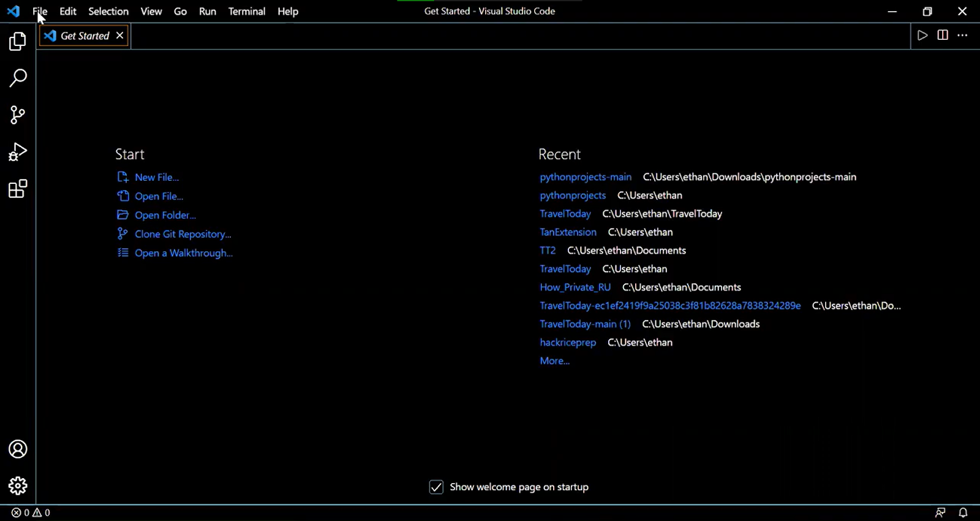Viewport: 980px width, 521px height.
Task: Open the Source Control view
Action: click(x=18, y=115)
